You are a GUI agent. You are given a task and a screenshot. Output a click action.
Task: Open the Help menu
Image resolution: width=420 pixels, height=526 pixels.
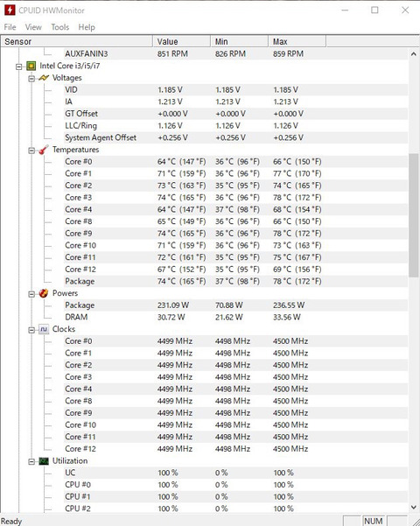pyautogui.click(x=87, y=27)
